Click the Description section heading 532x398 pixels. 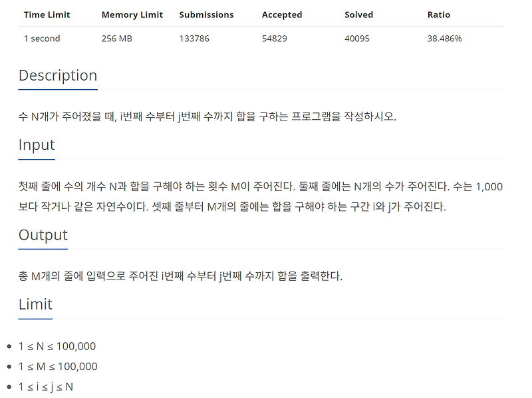(58, 75)
